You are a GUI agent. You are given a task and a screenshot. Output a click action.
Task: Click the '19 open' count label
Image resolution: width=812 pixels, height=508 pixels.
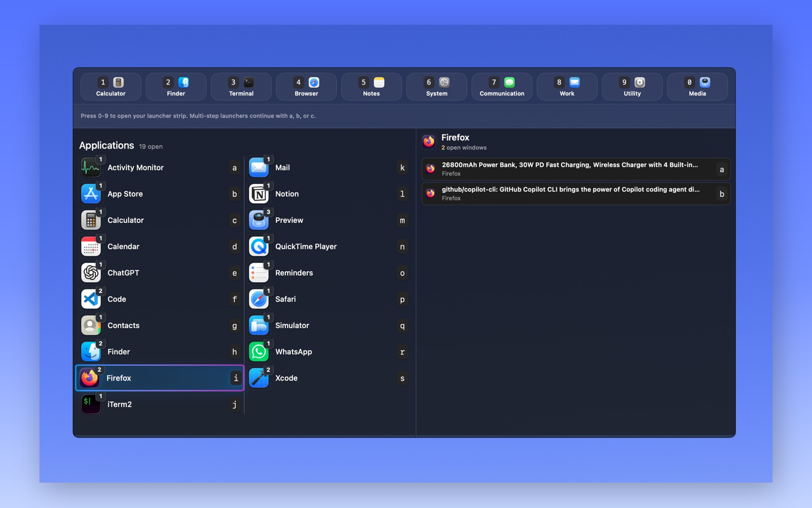(151, 147)
